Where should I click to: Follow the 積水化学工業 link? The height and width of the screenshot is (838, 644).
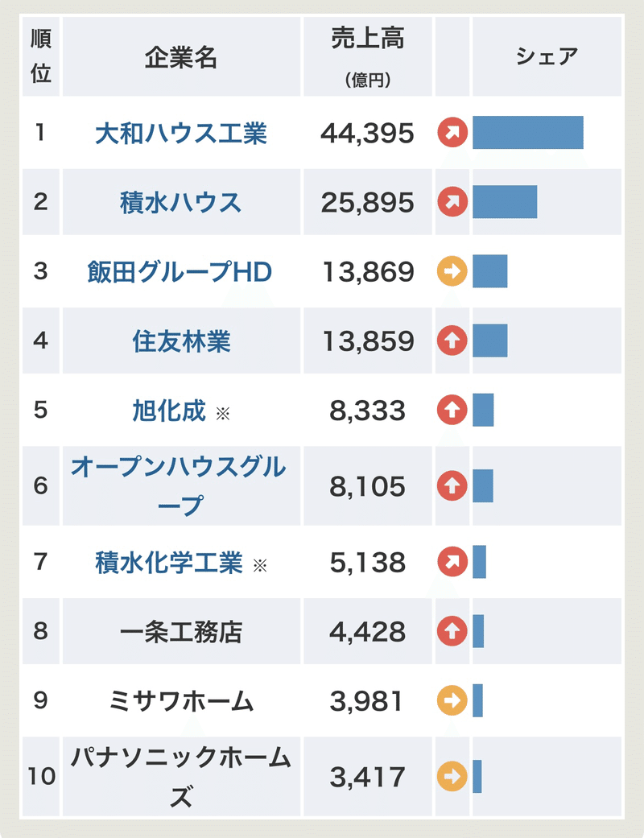click(169, 562)
